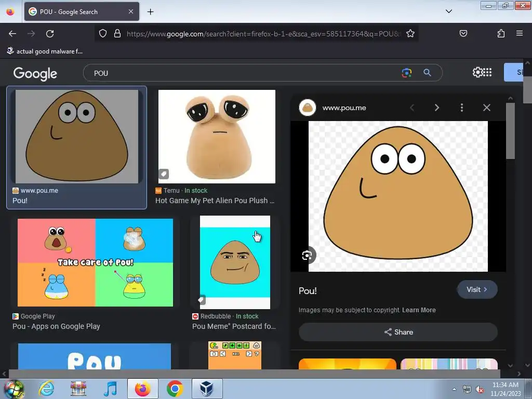The width and height of the screenshot is (532, 399).
Task: Search by image with the Google Lens icon
Action: [406, 73]
